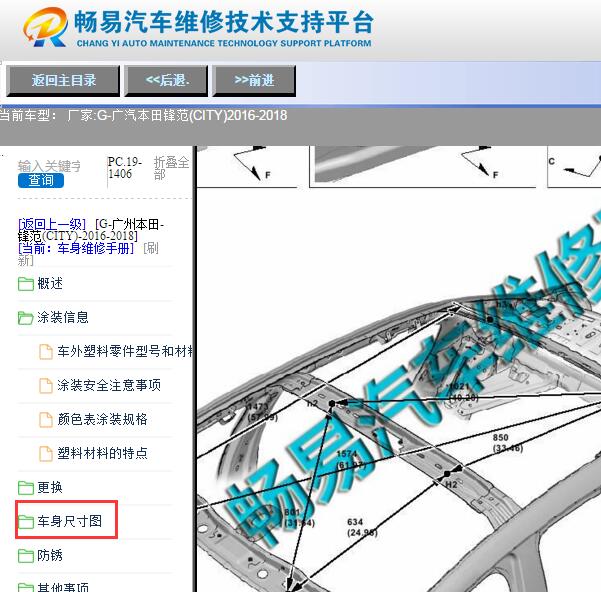Expand the folder icon beside 更换
The height and width of the screenshot is (592, 601).
tap(26, 488)
